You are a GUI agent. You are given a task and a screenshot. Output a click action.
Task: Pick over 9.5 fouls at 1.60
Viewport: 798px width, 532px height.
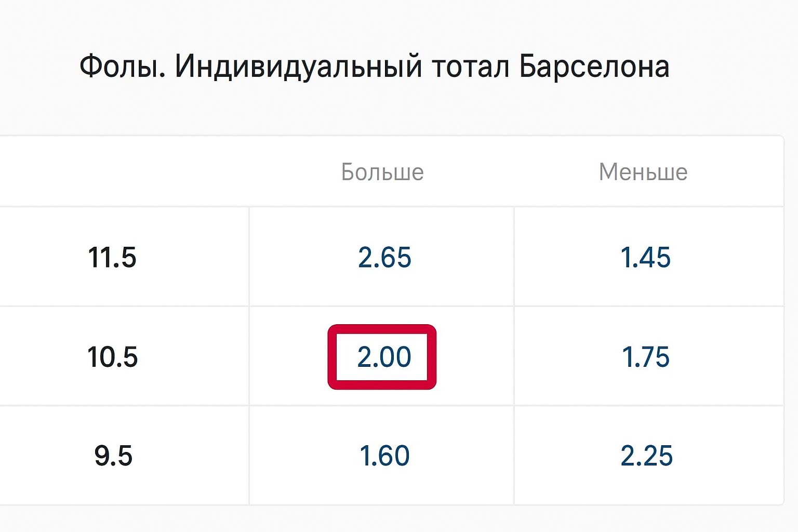tap(384, 456)
